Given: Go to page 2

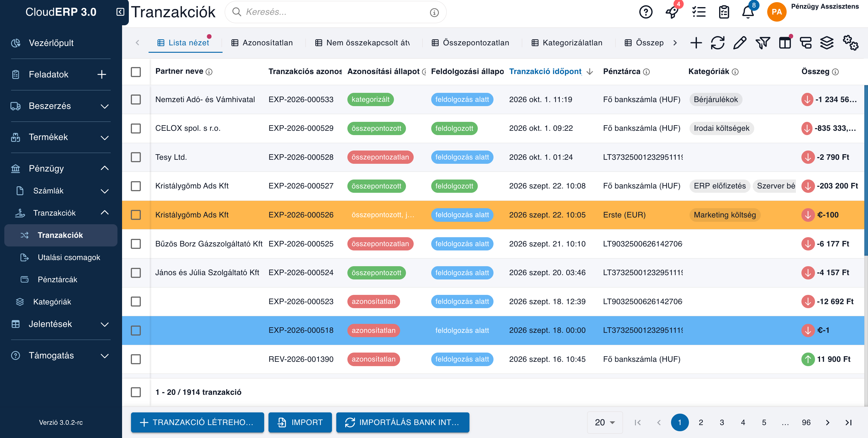Looking at the screenshot, I should [x=701, y=423].
